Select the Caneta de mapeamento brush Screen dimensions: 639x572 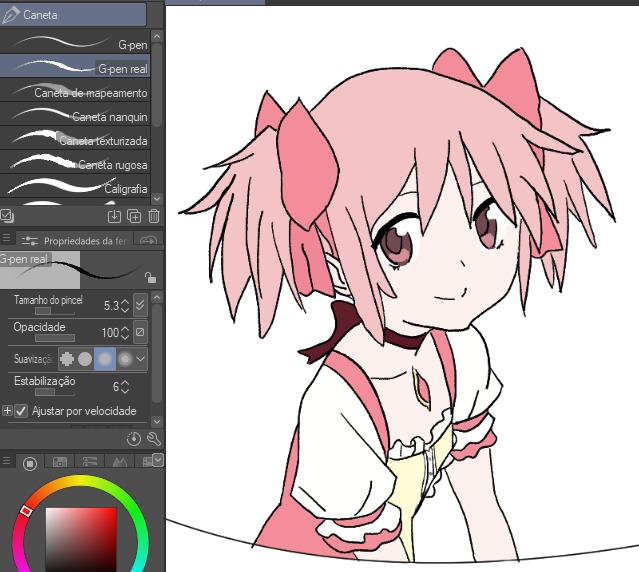(x=75, y=90)
